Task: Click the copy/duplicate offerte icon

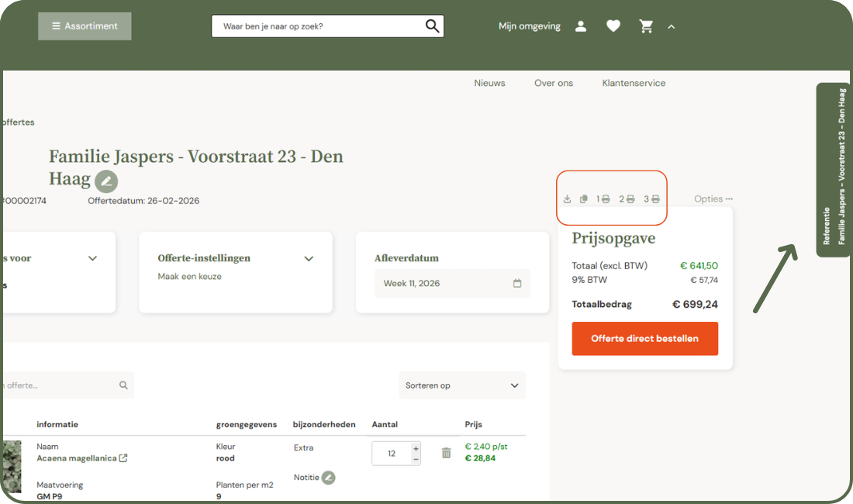Action: click(x=584, y=198)
